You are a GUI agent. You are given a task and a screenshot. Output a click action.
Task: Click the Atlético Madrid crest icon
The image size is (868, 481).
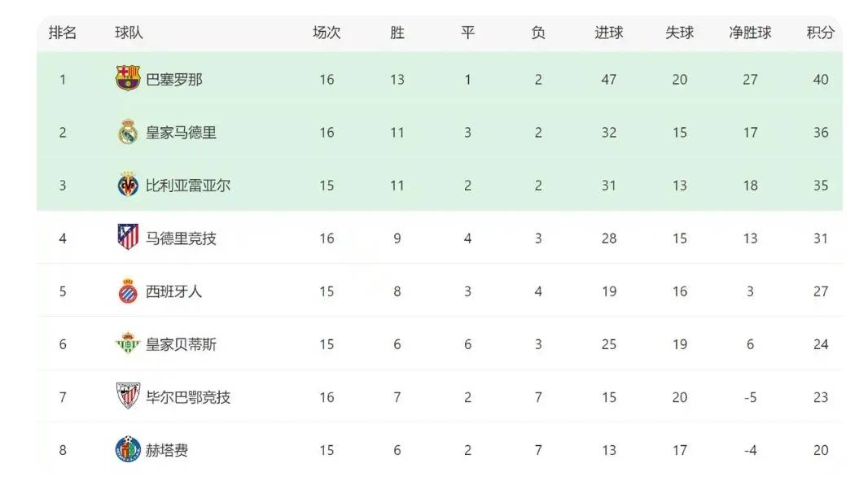tap(128, 238)
